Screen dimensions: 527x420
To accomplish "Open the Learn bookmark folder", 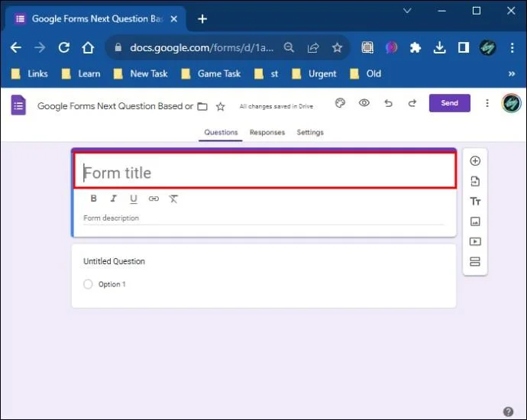I will pos(81,73).
